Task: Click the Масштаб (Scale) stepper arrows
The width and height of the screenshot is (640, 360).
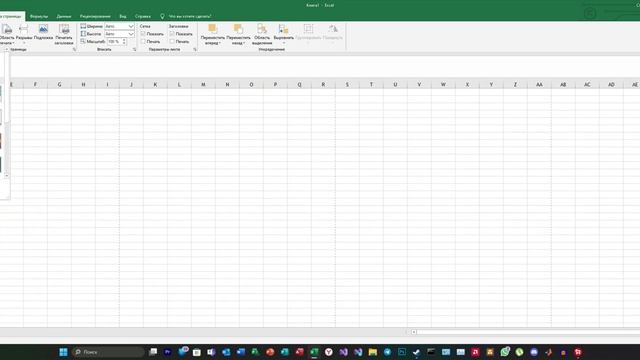Action: [124, 41]
